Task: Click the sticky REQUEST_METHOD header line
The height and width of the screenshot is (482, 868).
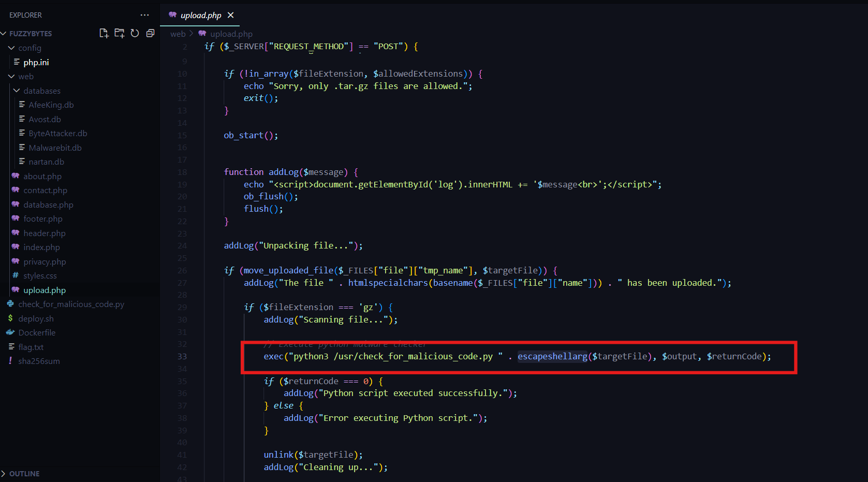Action: click(311, 47)
